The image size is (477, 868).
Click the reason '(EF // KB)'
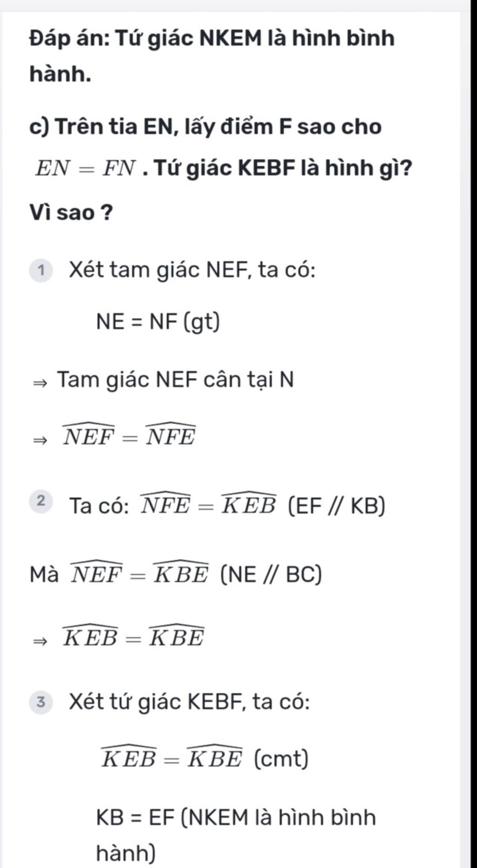tap(336, 506)
